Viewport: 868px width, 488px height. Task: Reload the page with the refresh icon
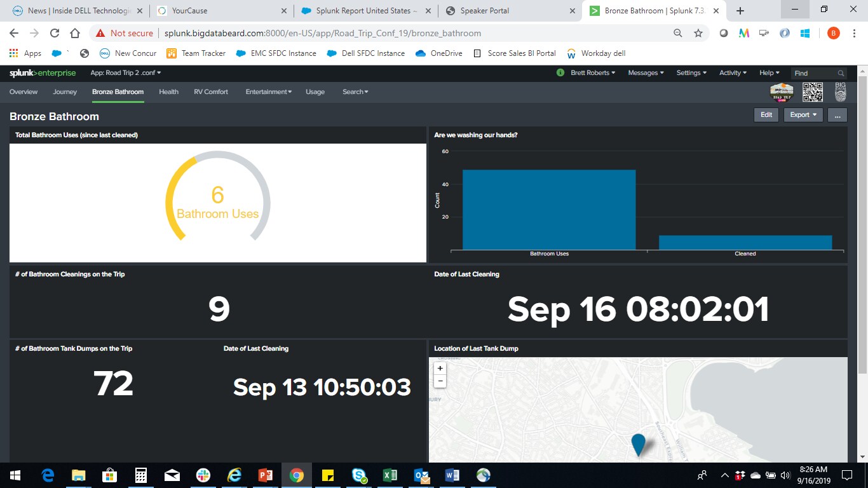(55, 33)
